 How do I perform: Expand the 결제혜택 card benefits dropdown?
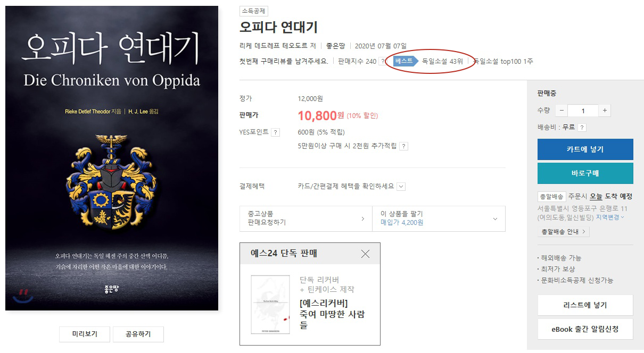pos(401,187)
